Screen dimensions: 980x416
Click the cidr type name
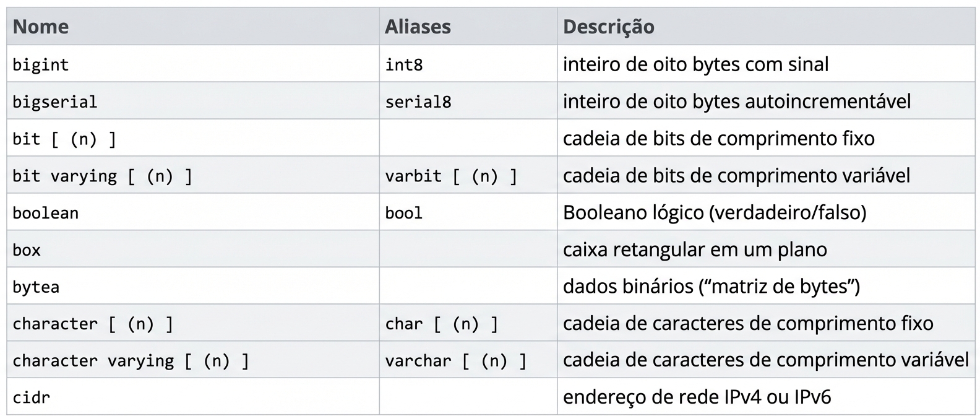(x=32, y=397)
